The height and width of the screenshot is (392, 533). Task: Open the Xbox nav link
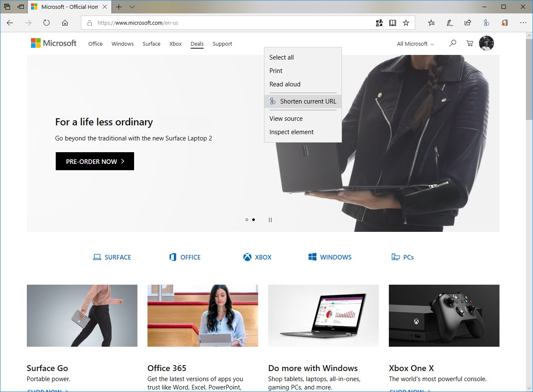(x=176, y=44)
